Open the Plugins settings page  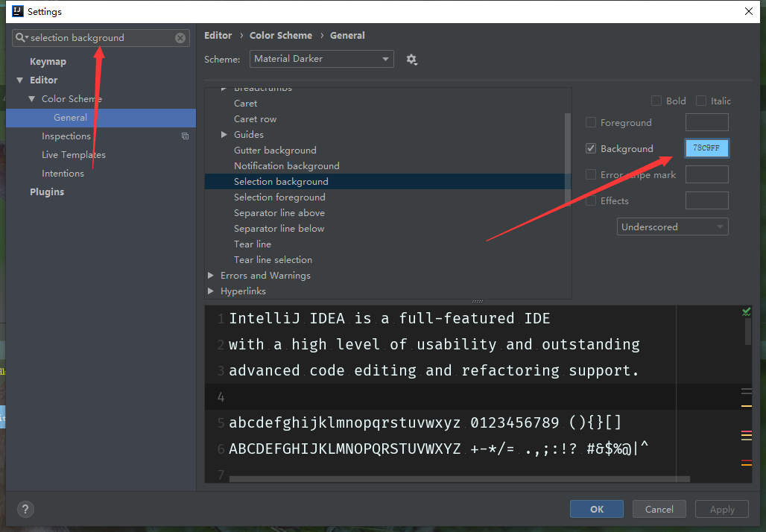click(x=47, y=192)
